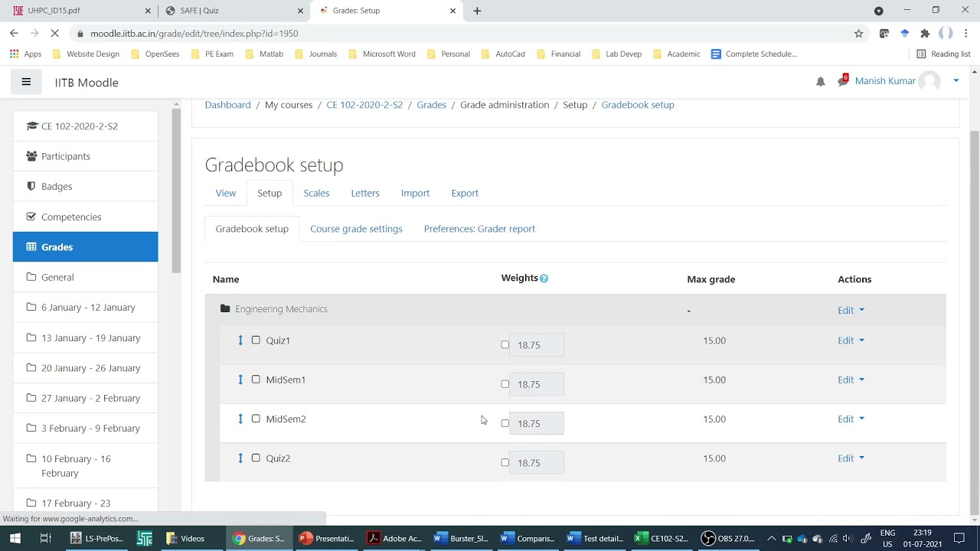Screen dimensions: 980x551
Task: Open the user menu dropdown arrow
Action: click(955, 81)
